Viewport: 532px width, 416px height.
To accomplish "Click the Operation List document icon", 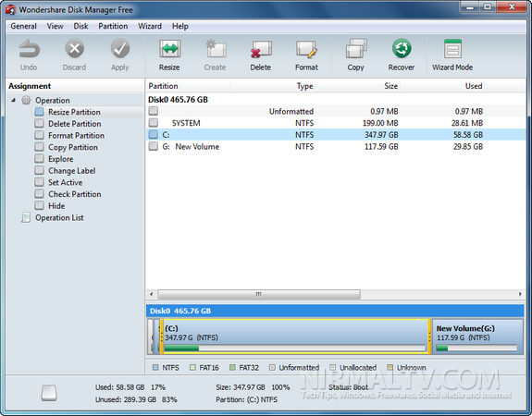I will [x=26, y=217].
